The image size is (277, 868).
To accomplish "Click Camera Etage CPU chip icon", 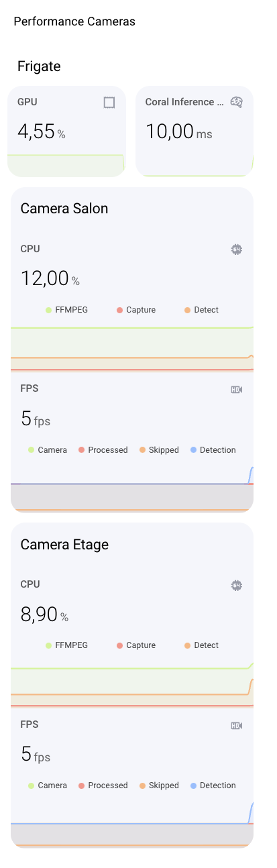I will (236, 585).
